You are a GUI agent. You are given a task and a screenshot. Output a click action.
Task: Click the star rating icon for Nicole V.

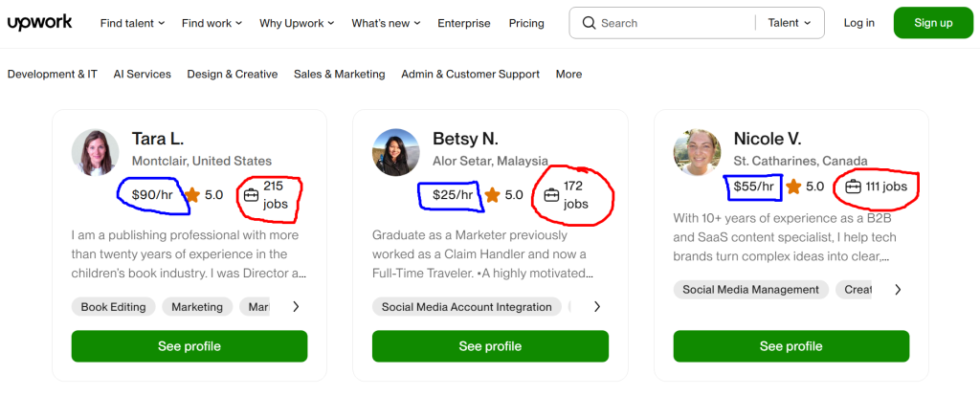click(794, 187)
